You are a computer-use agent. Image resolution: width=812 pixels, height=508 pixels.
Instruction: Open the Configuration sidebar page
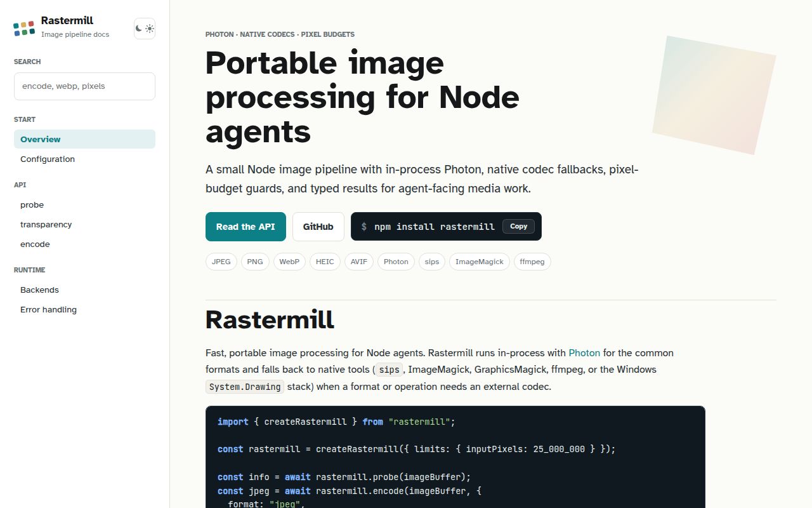click(84, 159)
